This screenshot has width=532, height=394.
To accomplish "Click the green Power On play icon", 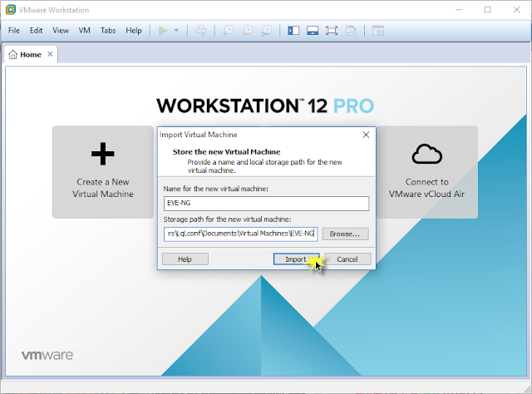I will 163,31.
